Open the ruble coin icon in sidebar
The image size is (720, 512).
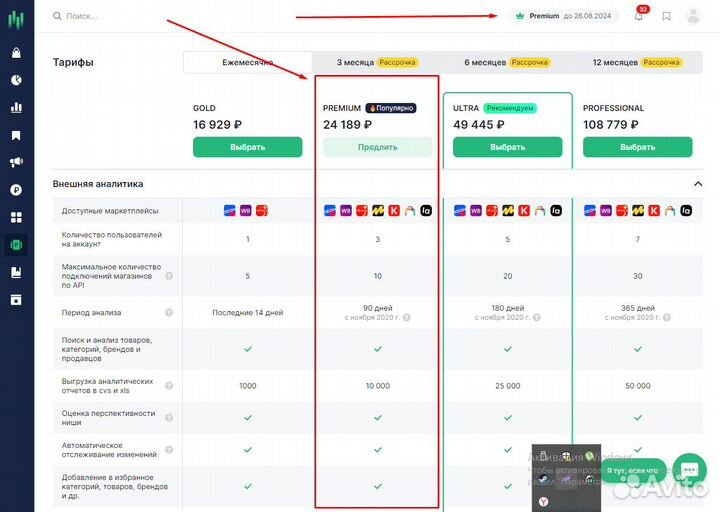[x=16, y=190]
